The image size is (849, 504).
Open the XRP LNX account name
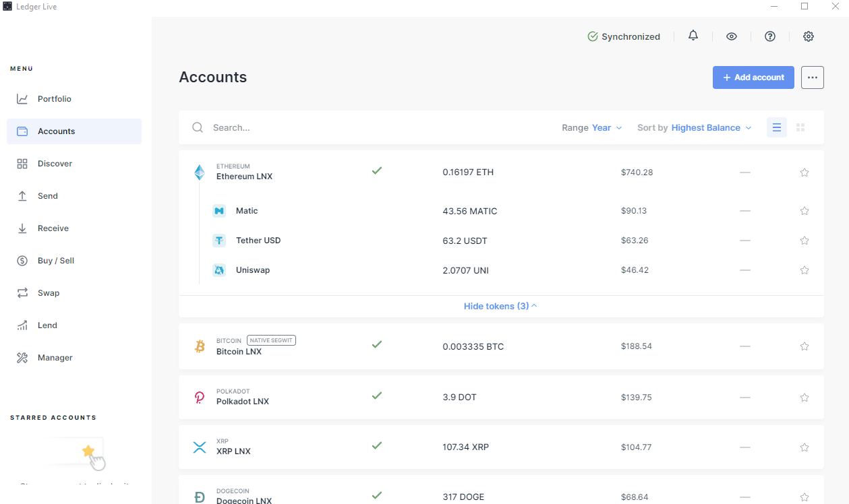click(x=233, y=451)
